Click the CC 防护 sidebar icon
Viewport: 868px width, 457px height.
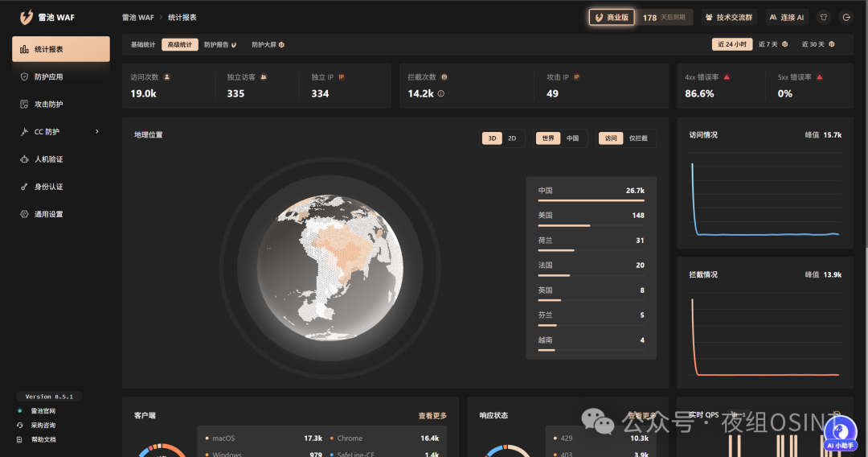coord(24,132)
